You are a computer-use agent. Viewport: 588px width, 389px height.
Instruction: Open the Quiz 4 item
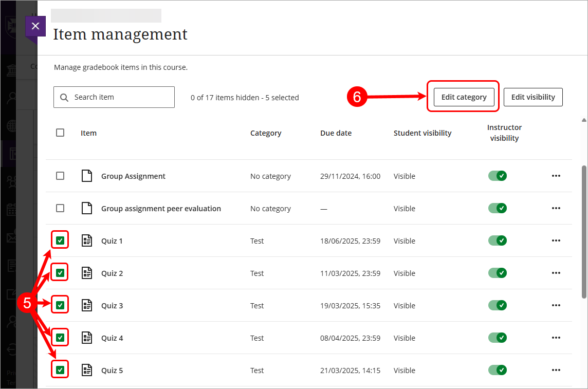[112, 338]
